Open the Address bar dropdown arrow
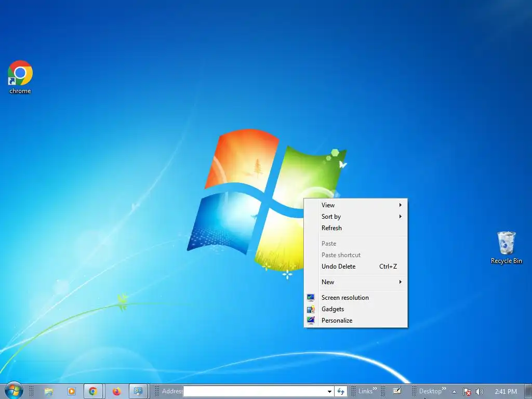 click(329, 392)
